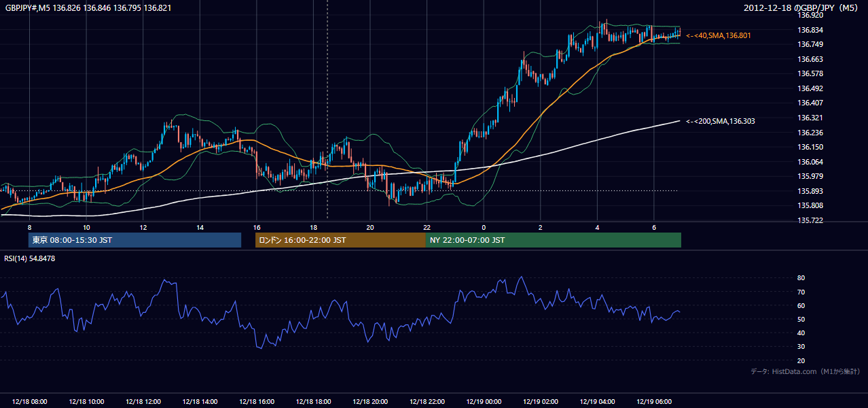The image size is (868, 408).
Task: Select the NY 22:00-07:00 JST session bar
Action: [x=554, y=240]
